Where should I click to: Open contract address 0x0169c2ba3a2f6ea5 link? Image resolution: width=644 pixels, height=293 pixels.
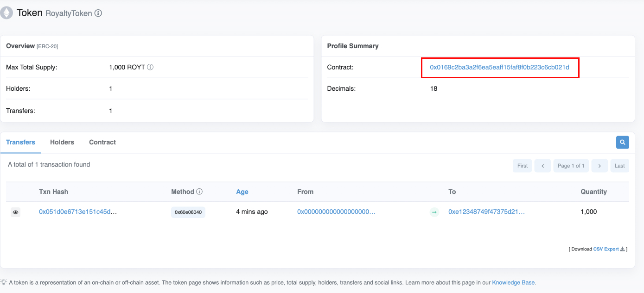pos(499,67)
